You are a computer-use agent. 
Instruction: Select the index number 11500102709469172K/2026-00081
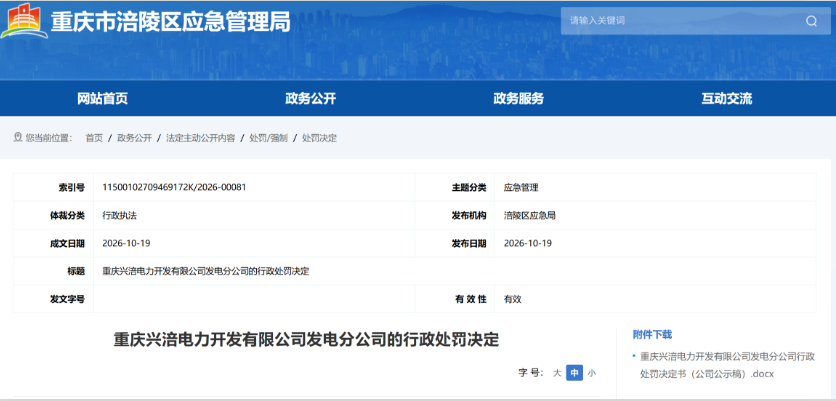pyautogui.click(x=174, y=187)
